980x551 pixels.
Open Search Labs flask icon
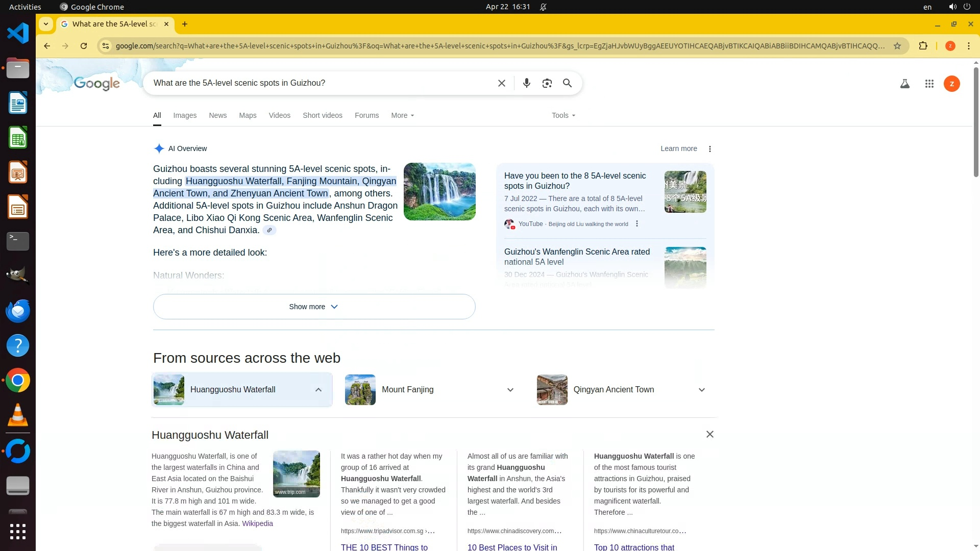click(904, 84)
